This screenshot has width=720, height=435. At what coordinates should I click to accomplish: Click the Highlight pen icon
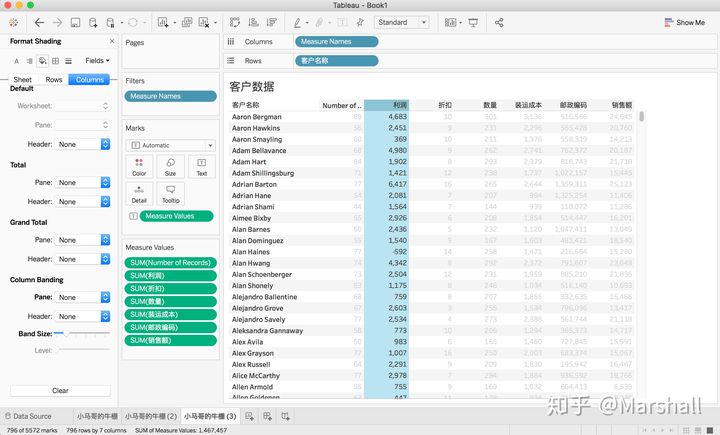[x=298, y=23]
